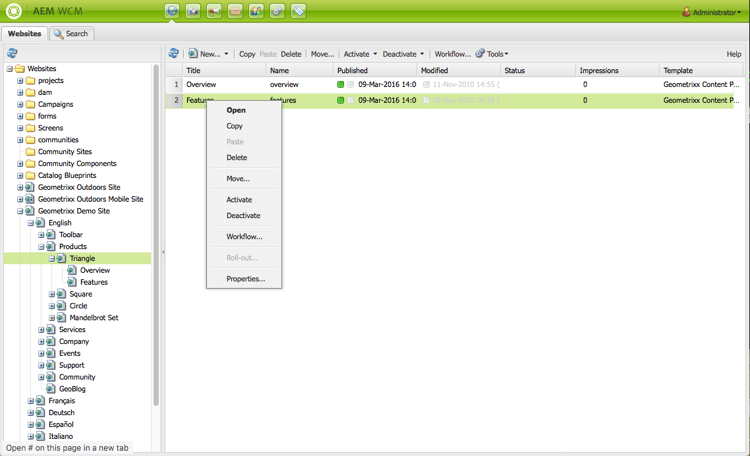This screenshot has width=750, height=456.
Task: Open the Activate dropdown arrow in toolbar
Action: 375,54
